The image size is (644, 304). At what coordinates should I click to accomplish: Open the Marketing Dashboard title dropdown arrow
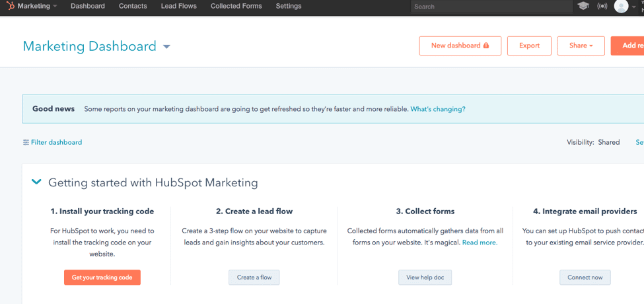166,46
